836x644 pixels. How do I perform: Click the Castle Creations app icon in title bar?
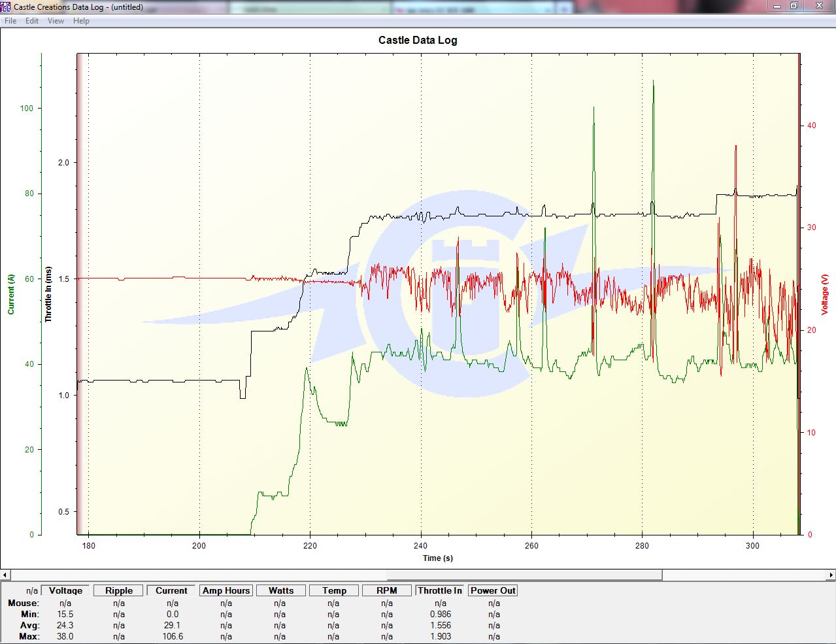click(x=6, y=7)
